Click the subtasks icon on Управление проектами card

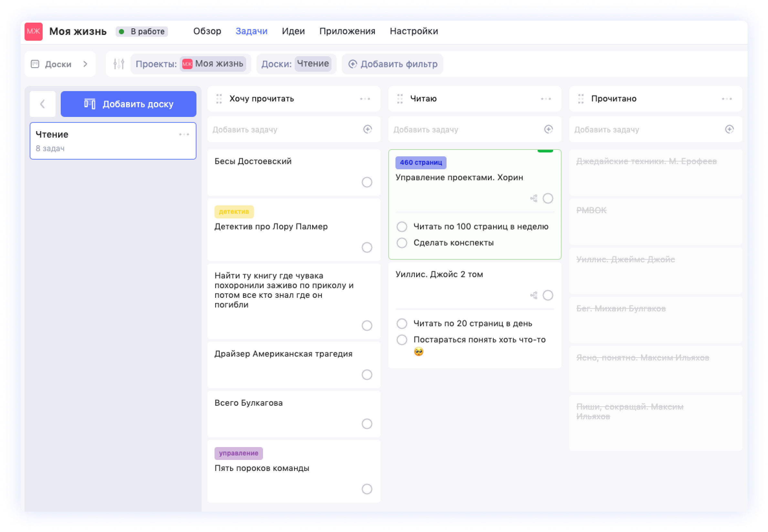click(x=534, y=199)
